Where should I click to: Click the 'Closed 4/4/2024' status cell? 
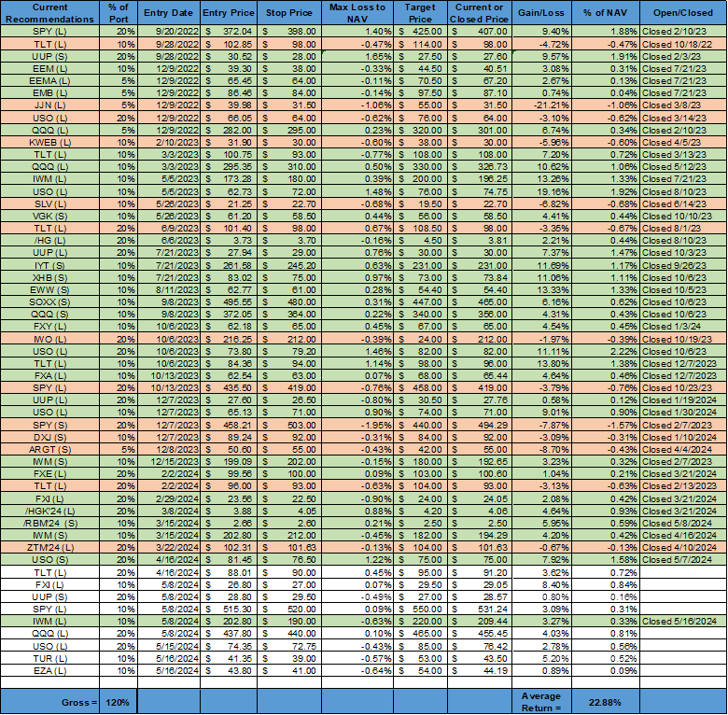(x=683, y=449)
